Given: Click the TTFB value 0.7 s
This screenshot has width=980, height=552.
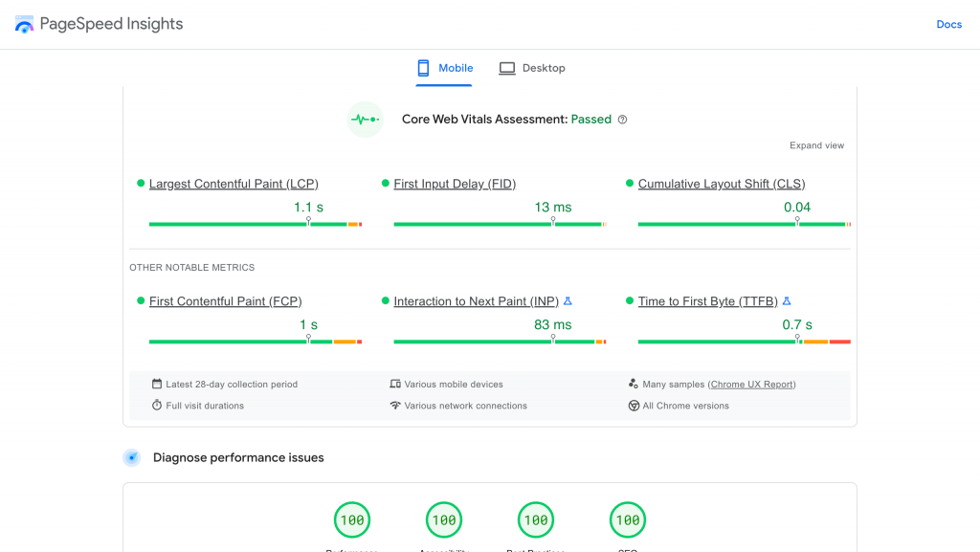Looking at the screenshot, I should 797,324.
